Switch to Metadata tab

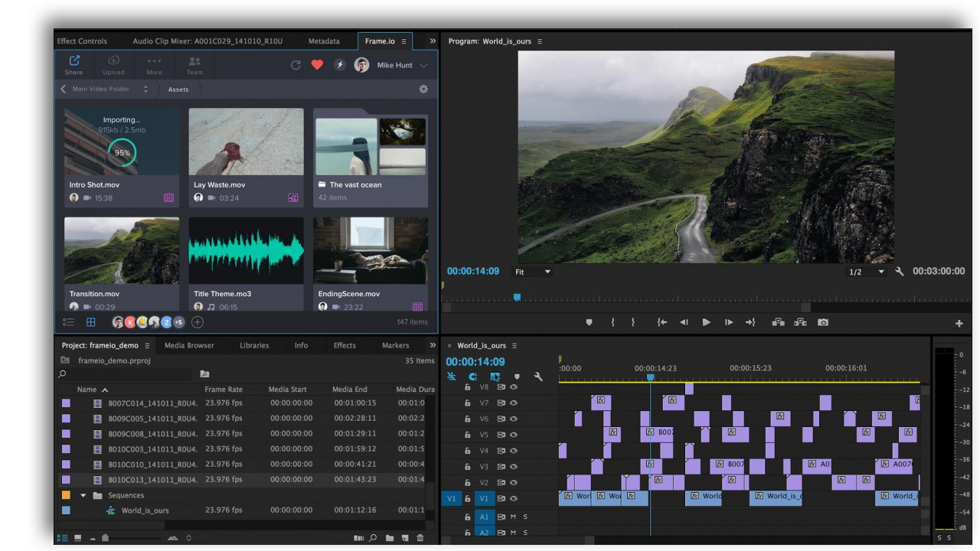click(324, 41)
